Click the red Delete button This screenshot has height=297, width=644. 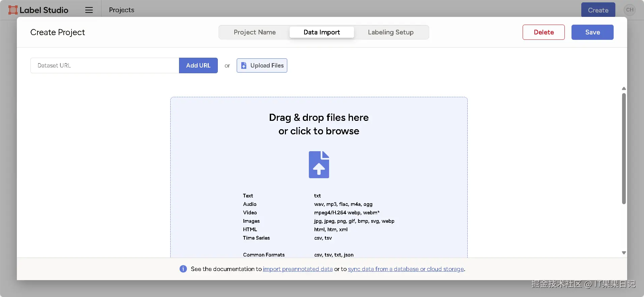[x=544, y=32]
